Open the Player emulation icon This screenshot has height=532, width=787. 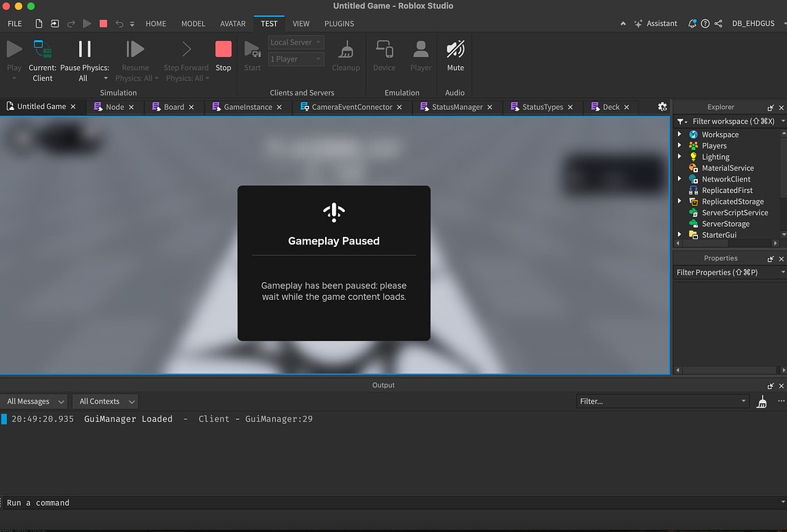(x=420, y=49)
